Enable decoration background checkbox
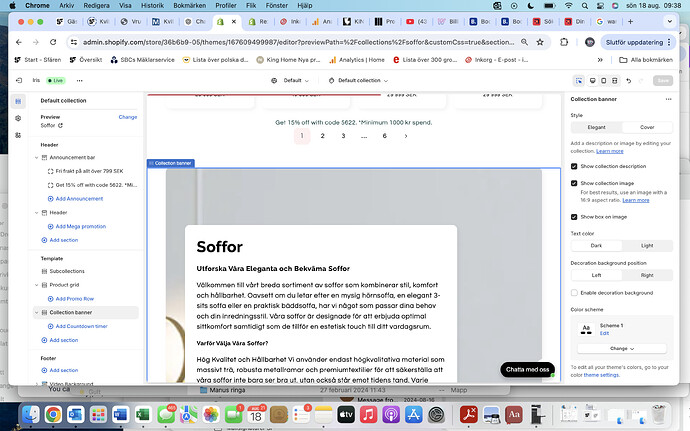The image size is (690, 431). [x=574, y=293]
